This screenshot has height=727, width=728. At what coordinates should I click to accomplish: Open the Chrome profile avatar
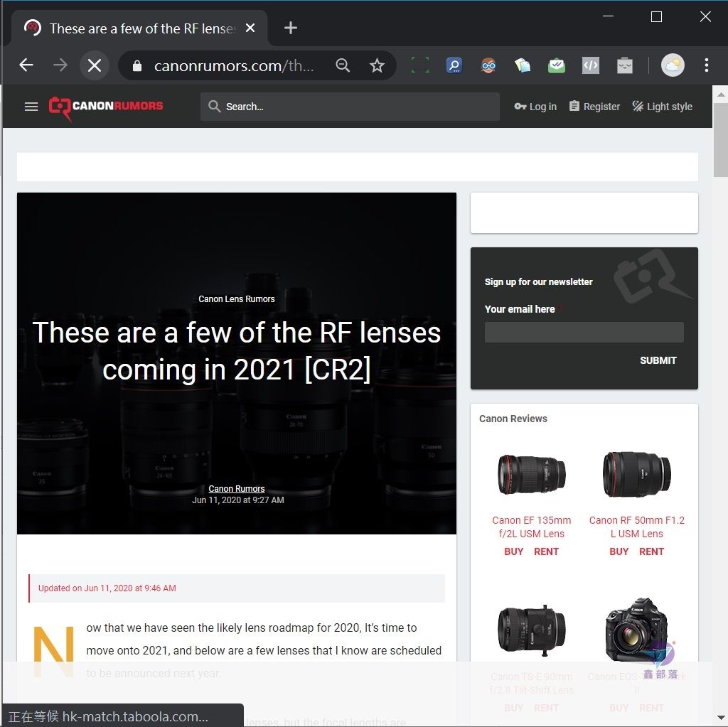tap(673, 65)
